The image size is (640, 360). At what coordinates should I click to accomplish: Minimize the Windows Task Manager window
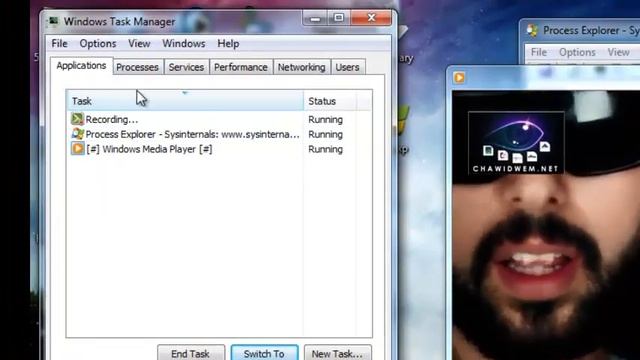point(315,18)
